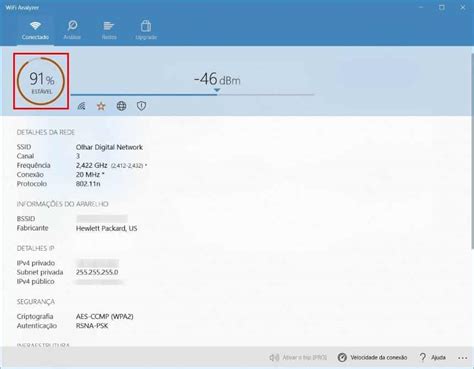Click the 91% signal quality gauge

41,81
